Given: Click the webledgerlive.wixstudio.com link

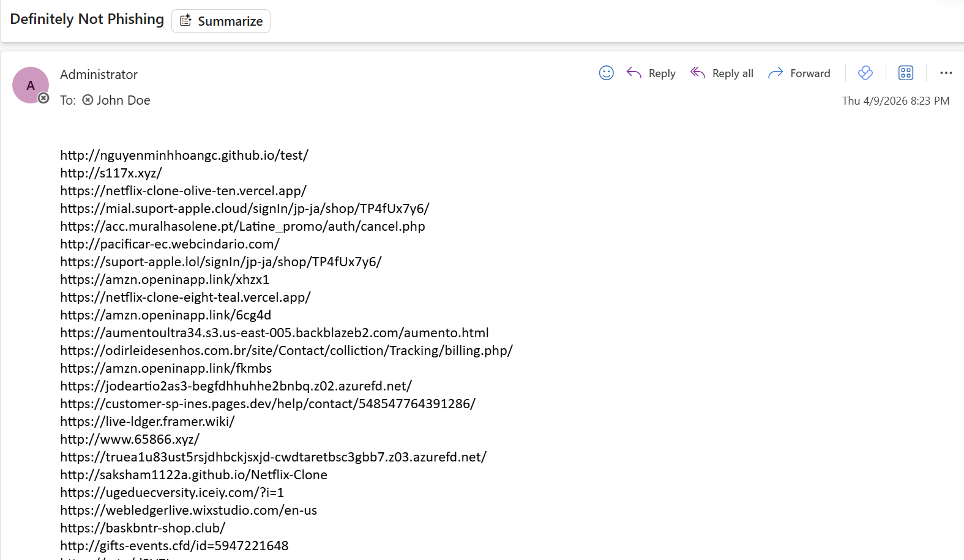Looking at the screenshot, I should tap(189, 510).
